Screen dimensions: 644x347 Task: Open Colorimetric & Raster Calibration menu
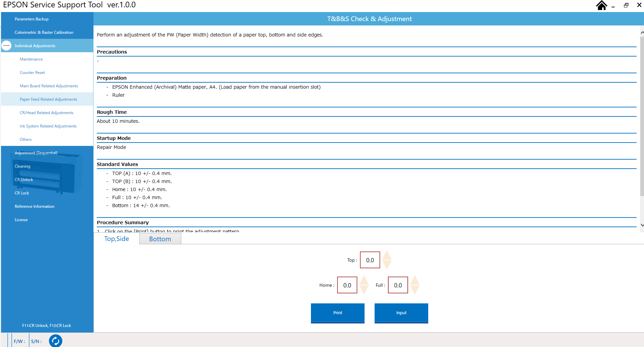47,32
